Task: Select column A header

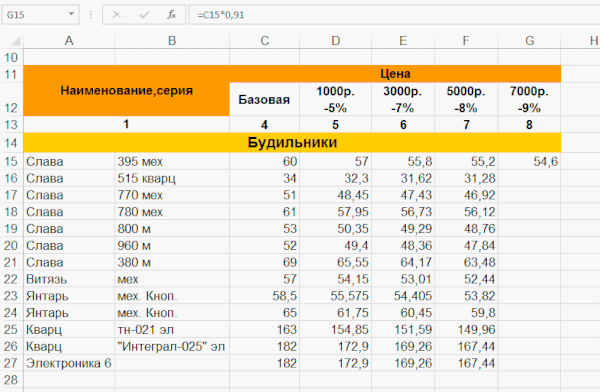Action: pos(69,41)
